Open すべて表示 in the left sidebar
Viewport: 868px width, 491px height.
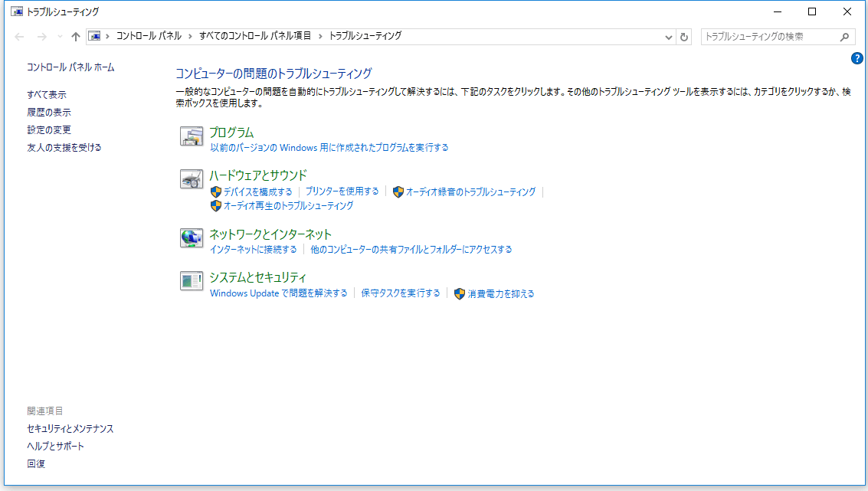pos(47,95)
